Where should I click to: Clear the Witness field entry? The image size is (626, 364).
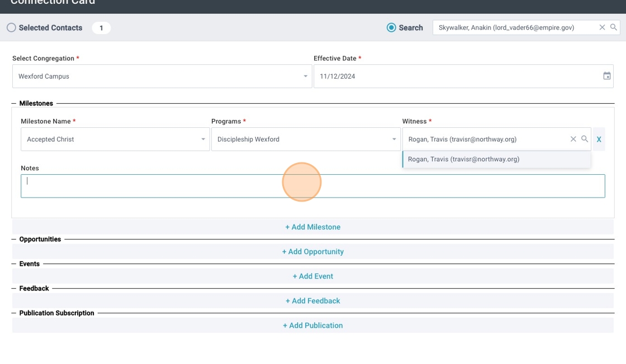coord(573,139)
